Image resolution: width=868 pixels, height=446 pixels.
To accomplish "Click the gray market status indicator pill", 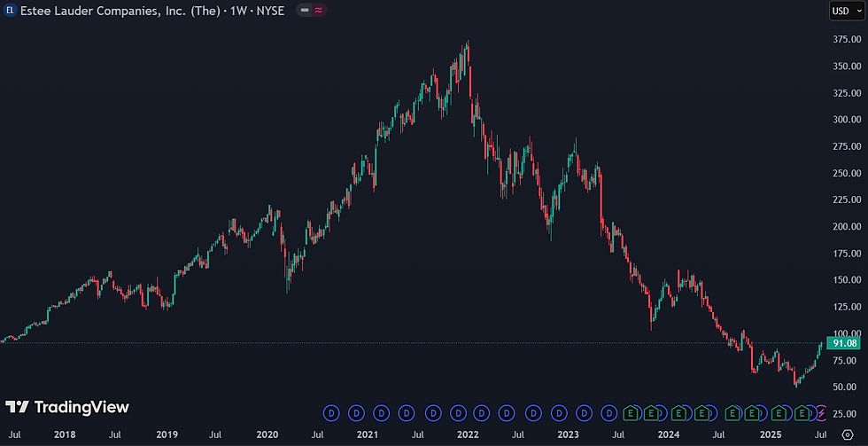I will (x=305, y=11).
